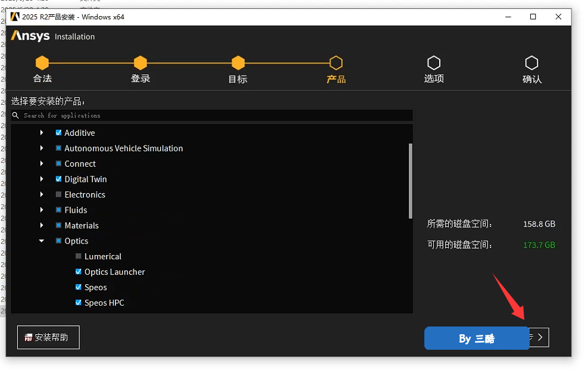This screenshot has height=370, width=588.
Task: Click the 173.7 GB available space value
Action: 539,245
